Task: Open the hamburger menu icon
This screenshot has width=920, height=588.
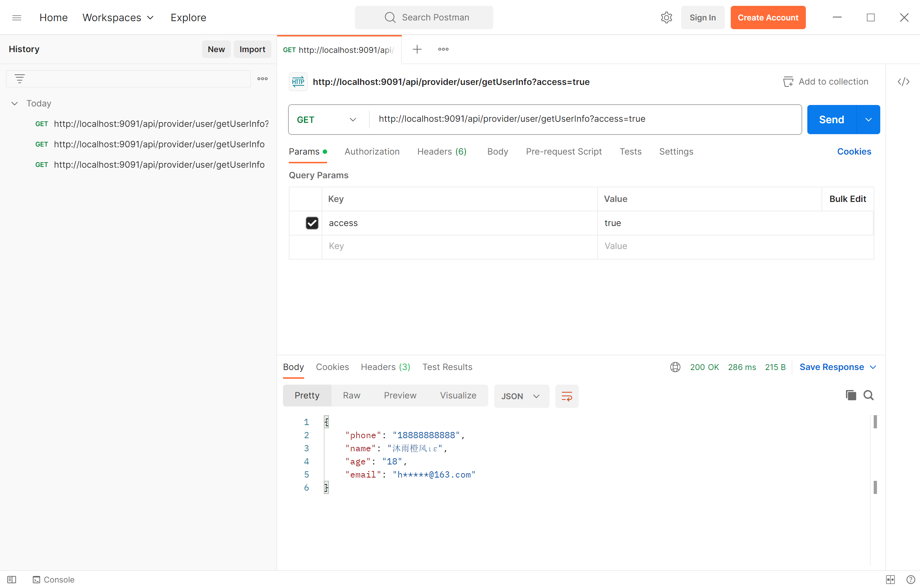Action: pyautogui.click(x=17, y=17)
